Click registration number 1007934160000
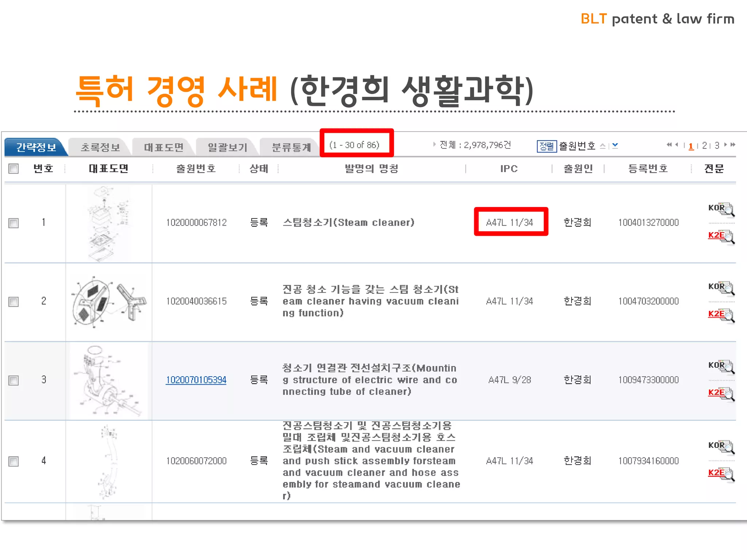 tap(648, 461)
